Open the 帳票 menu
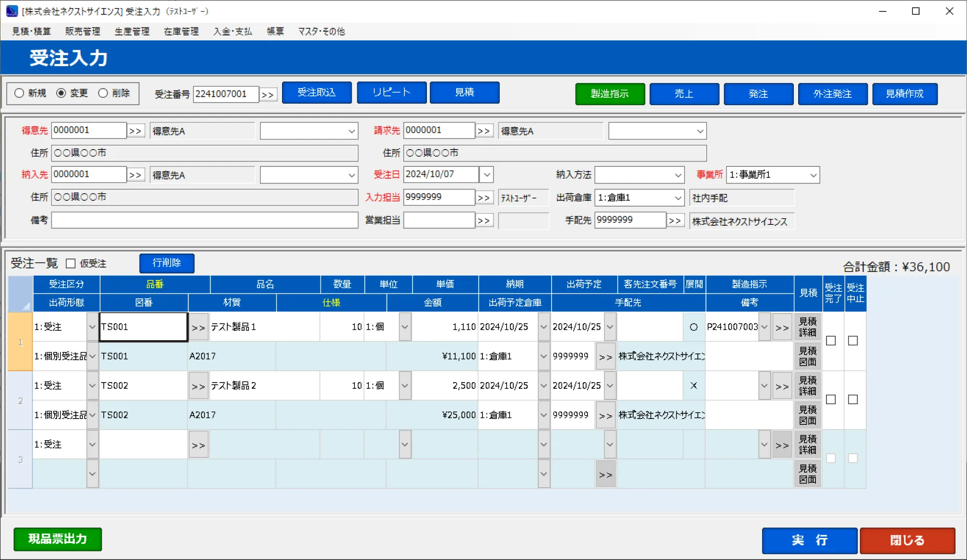The image size is (967, 560). (275, 31)
